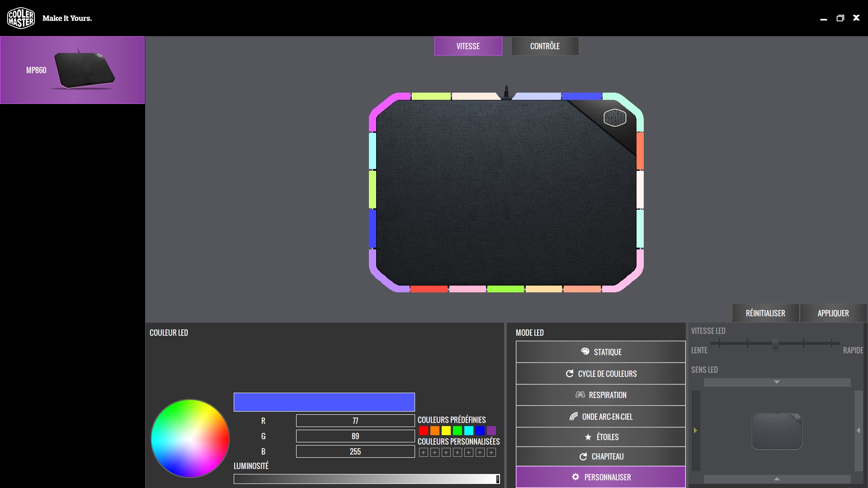Select the blue left-side LED segment
The width and height of the screenshot is (868, 488).
373,228
